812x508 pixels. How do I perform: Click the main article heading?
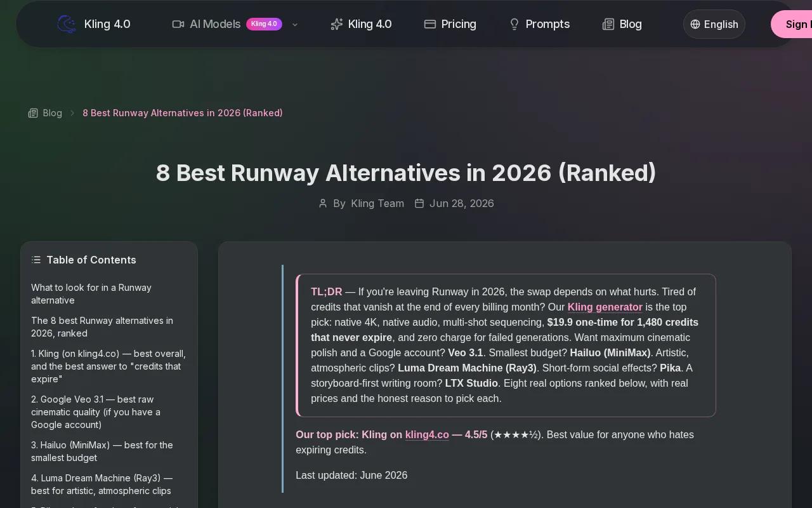pyautogui.click(x=406, y=173)
